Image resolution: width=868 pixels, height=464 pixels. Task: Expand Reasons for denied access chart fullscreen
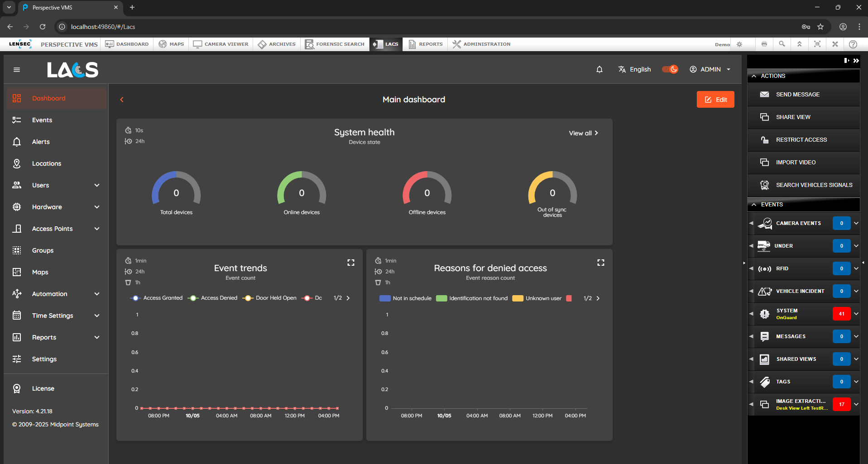pos(600,263)
